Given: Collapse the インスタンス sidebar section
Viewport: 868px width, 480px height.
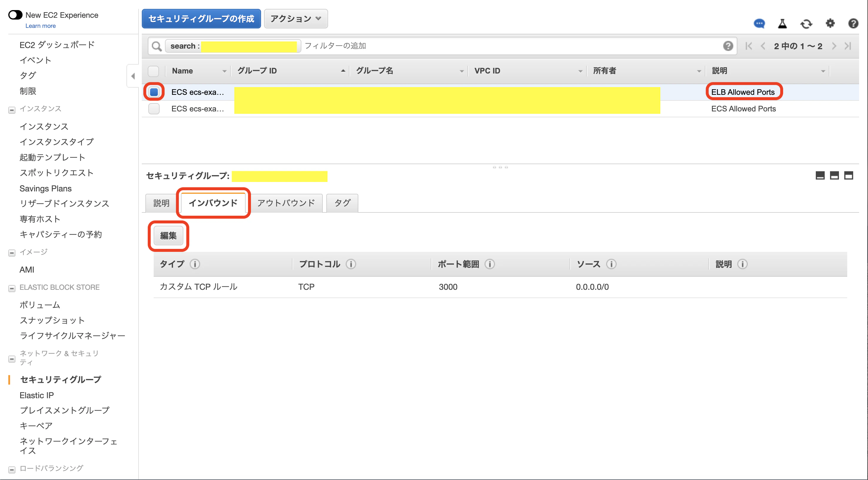Looking at the screenshot, I should click(x=12, y=110).
